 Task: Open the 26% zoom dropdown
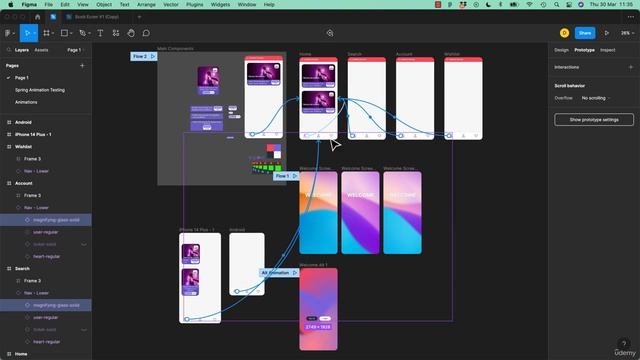pyautogui.click(x=627, y=33)
